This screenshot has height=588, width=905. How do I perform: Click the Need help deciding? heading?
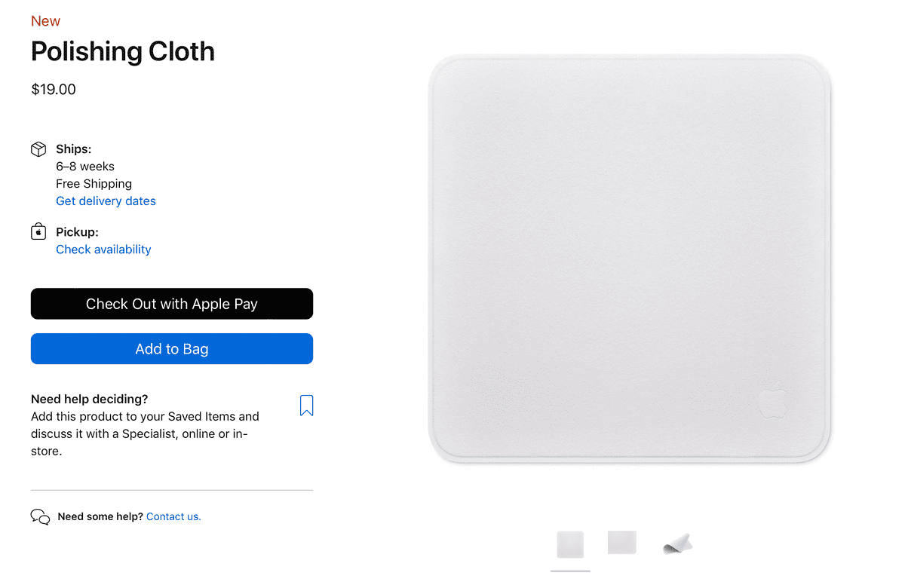coord(90,400)
